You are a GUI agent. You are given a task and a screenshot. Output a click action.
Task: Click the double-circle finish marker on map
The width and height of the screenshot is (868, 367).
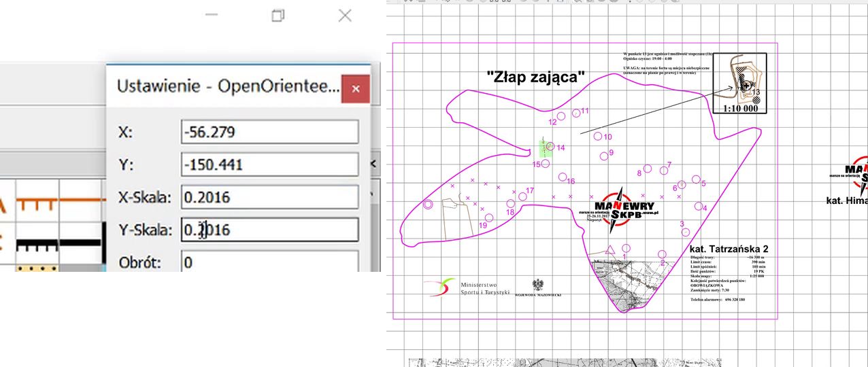click(428, 204)
